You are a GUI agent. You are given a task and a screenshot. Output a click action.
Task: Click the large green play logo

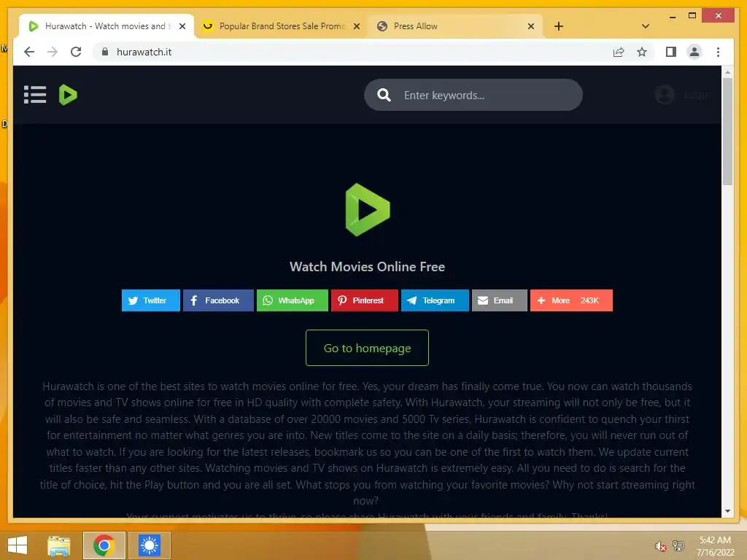pyautogui.click(x=368, y=209)
